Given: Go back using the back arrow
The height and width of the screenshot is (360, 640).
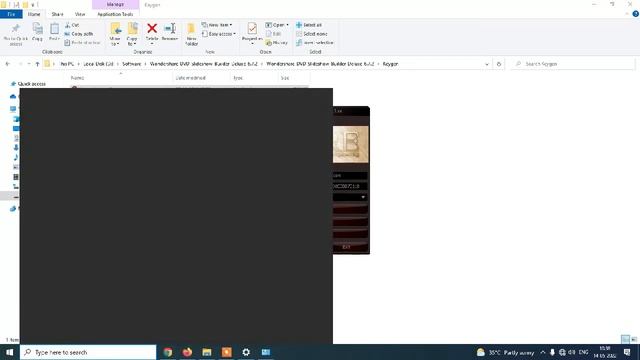Looking at the screenshot, I should click(x=7, y=64).
